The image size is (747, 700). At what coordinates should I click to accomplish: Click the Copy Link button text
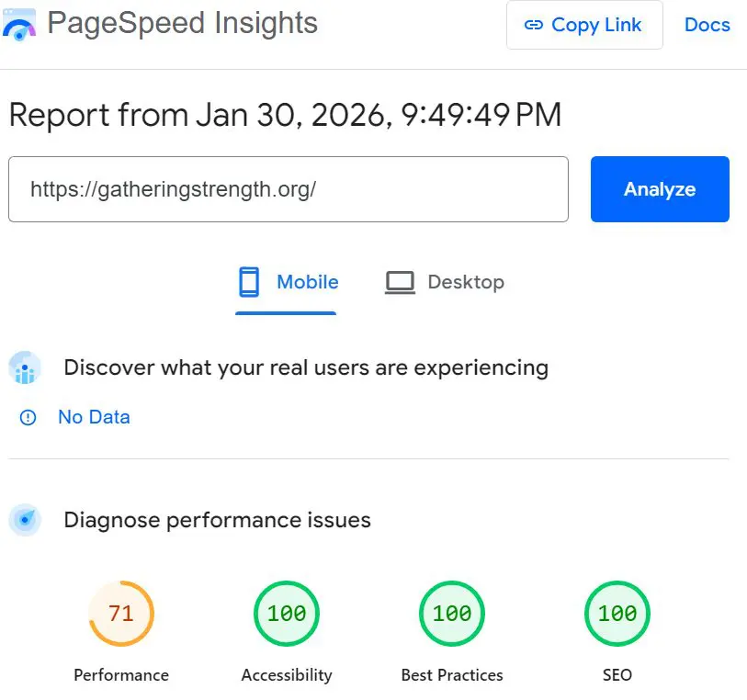click(x=596, y=26)
